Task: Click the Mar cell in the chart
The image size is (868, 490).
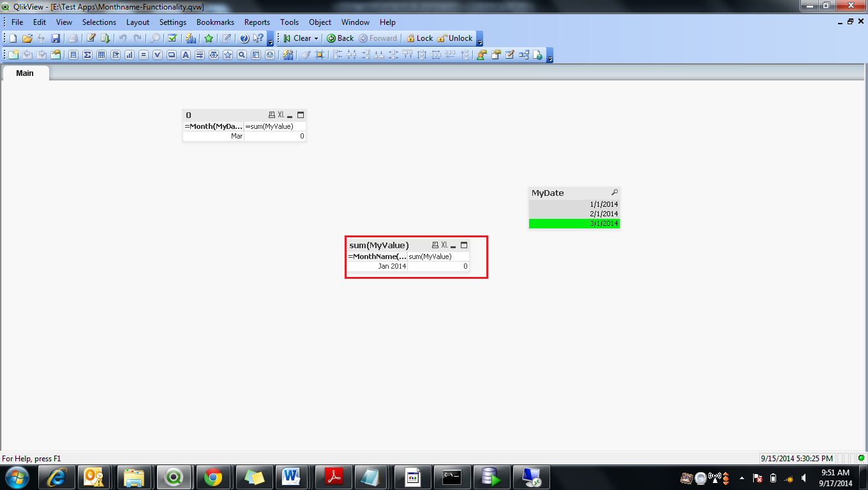Action: pyautogui.click(x=213, y=136)
